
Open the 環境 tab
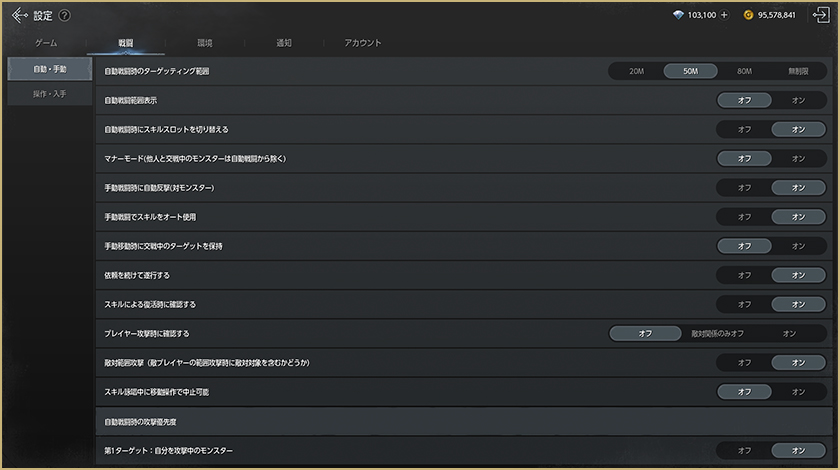pos(204,43)
